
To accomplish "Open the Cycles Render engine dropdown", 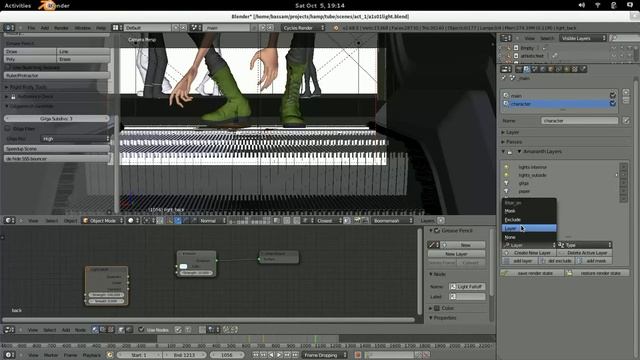I will coord(303,28).
